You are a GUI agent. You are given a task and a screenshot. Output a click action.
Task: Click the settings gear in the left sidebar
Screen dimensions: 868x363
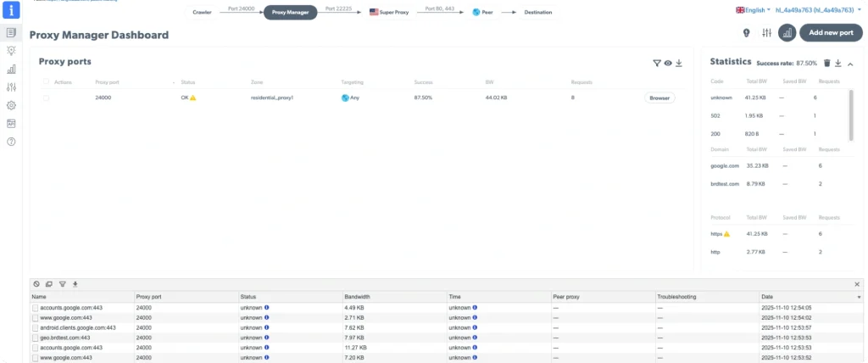[x=12, y=105]
